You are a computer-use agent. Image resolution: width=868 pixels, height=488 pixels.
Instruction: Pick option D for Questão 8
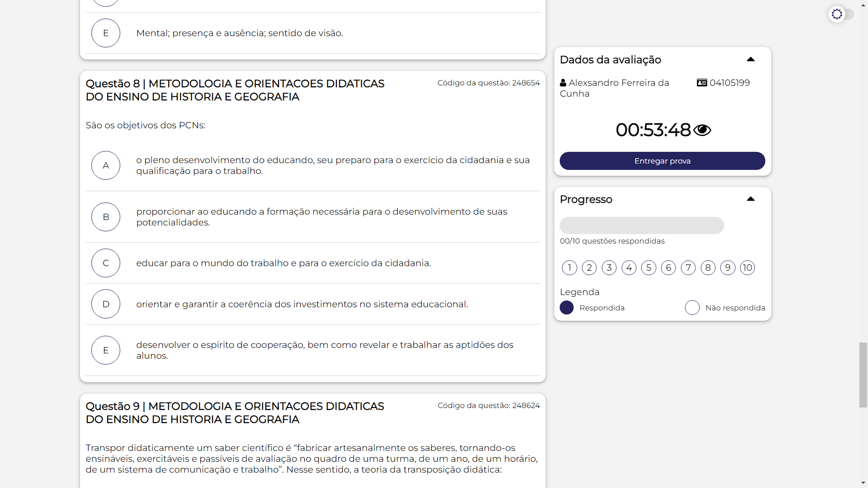pos(106,304)
